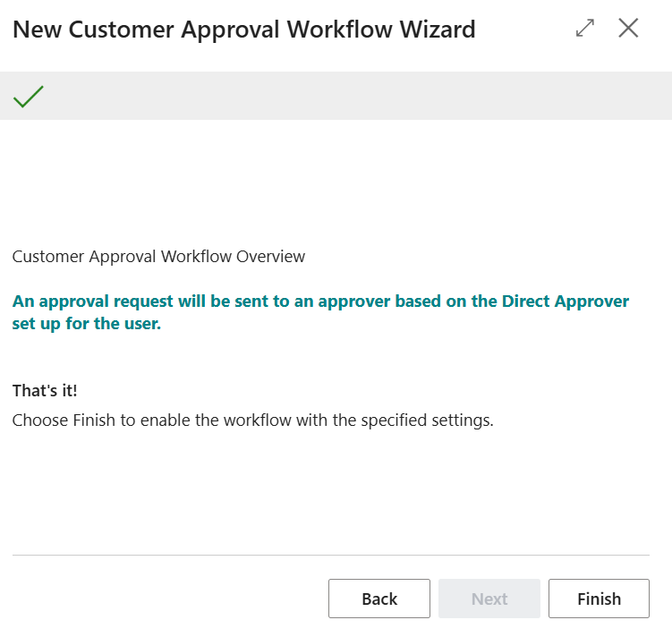The image size is (672, 637).
Task: Click the Choose Finish instruction sentence
Action: pos(252,420)
